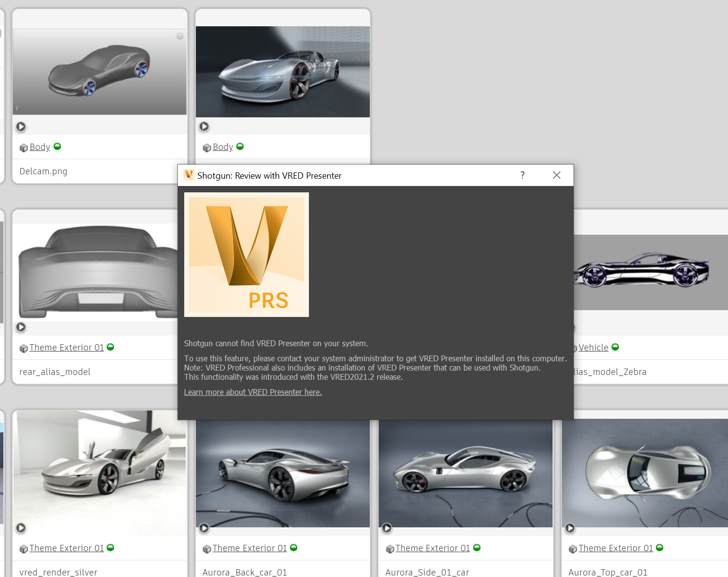Select the vred_render_silver thumbnail
Viewport: 728px width, 577px height.
pyautogui.click(x=99, y=473)
